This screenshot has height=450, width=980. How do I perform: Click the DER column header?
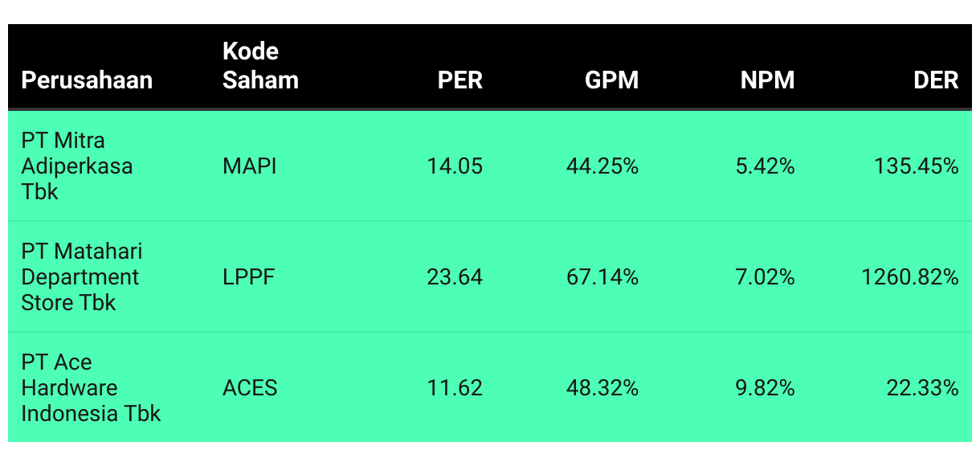(936, 80)
